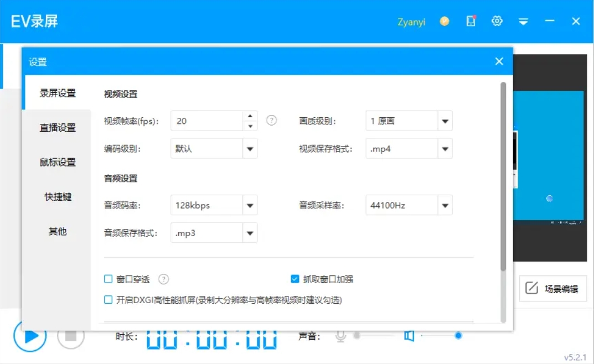The height and width of the screenshot is (364, 594).
Task: Uncheck the 抓取窗口加强 checkbox
Action: 295,279
